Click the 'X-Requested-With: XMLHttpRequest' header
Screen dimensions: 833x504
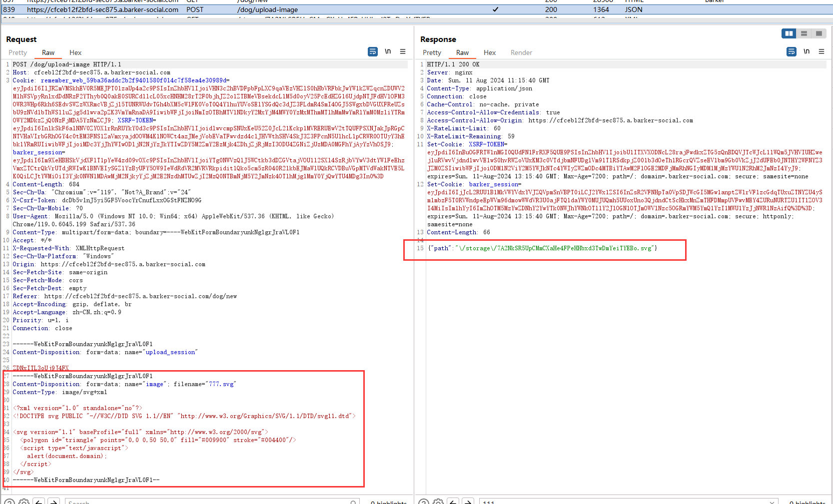pyautogui.click(x=68, y=248)
